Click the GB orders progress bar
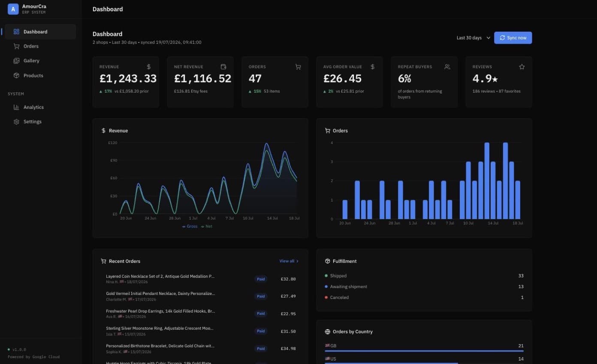Viewport: 597px width, 364px height. click(424, 351)
